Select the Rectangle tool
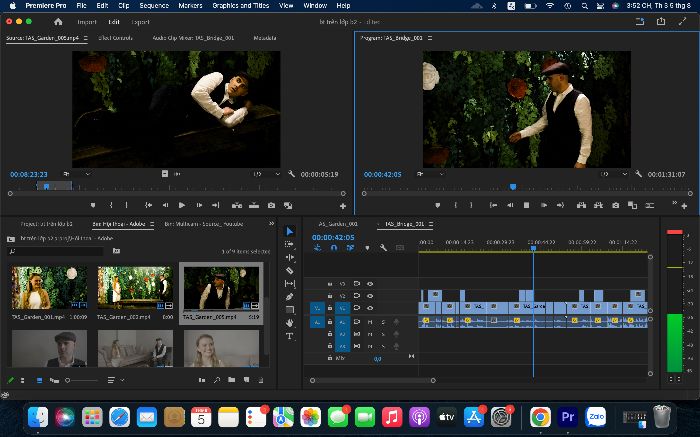 pyautogui.click(x=290, y=309)
